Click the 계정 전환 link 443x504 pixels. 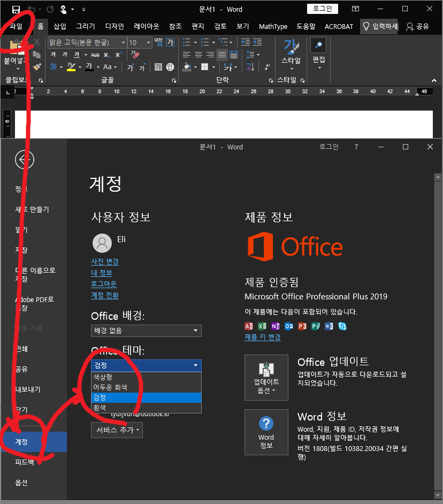(105, 296)
